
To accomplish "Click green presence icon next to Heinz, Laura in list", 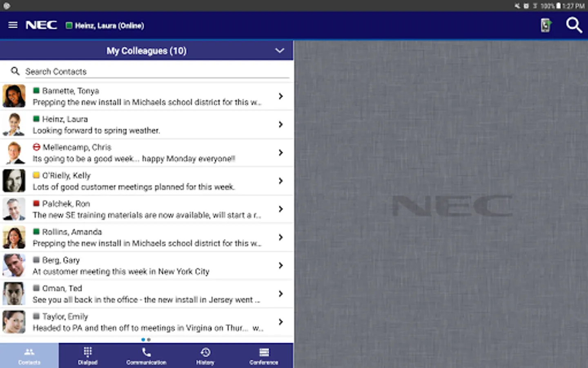I will pyautogui.click(x=36, y=119).
